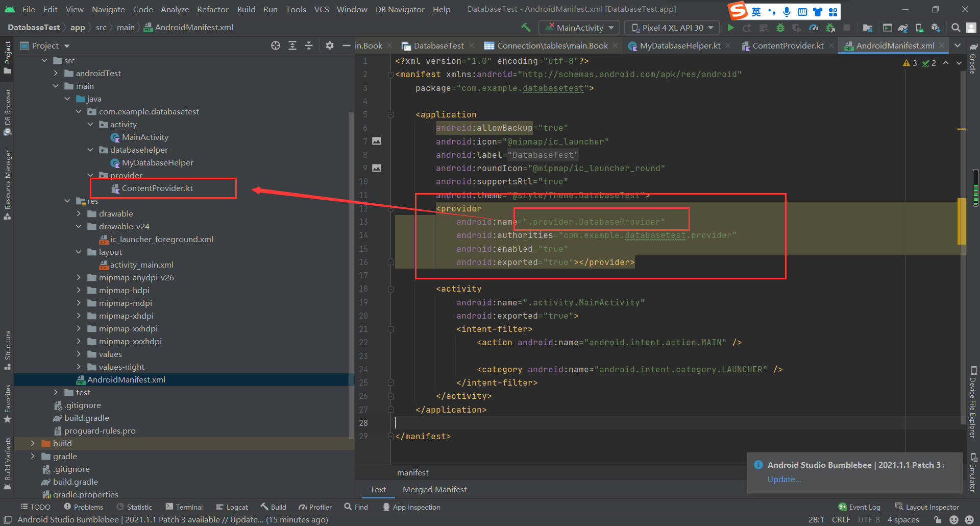Open the Profiler gauge icon in toolbar
This screenshot has width=980, height=526.
click(x=814, y=28)
